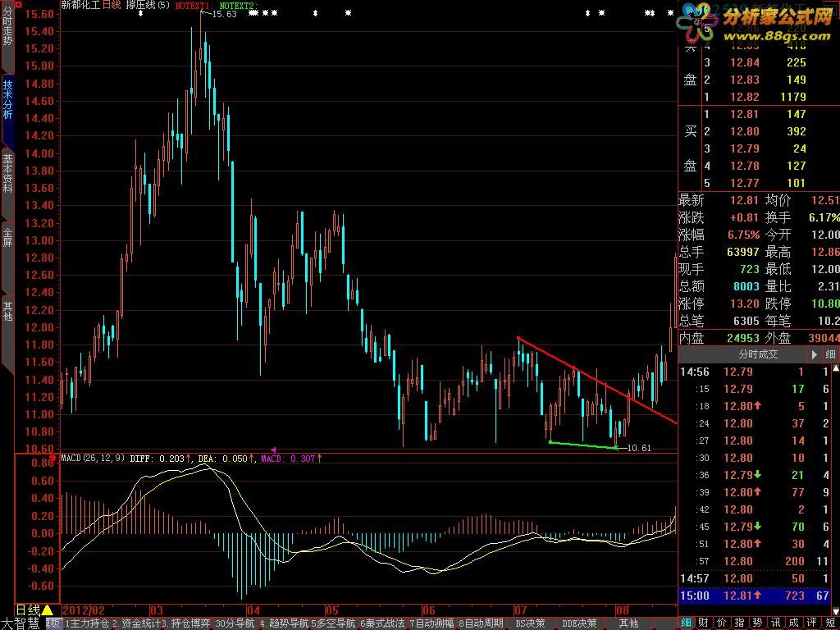
Task: Click the 大智慧 logo at bottom left
Action: (x=21, y=623)
